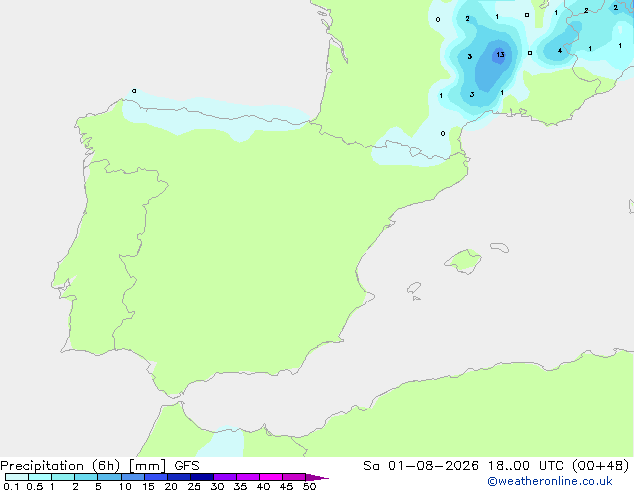Click the 15 mm legend color swatch

coord(156,477)
